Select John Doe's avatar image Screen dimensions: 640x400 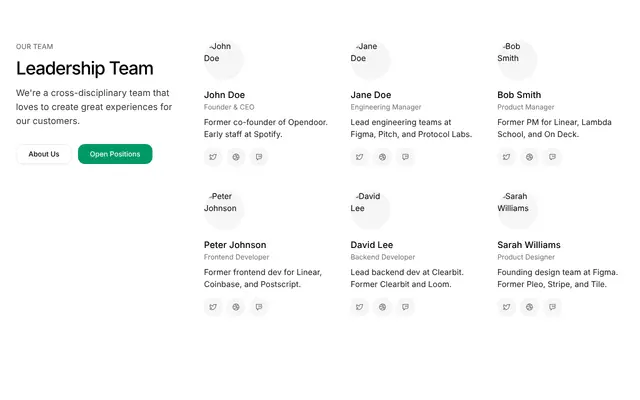click(224, 60)
